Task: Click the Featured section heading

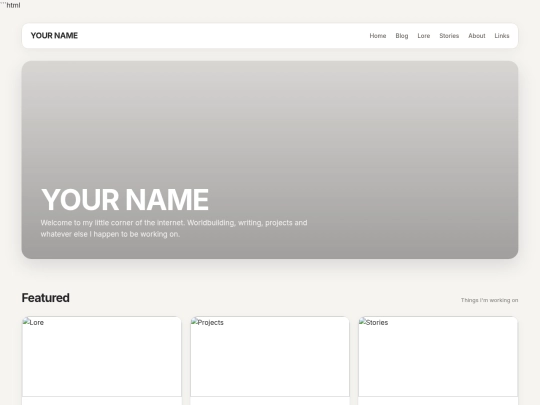Action: coord(45,298)
